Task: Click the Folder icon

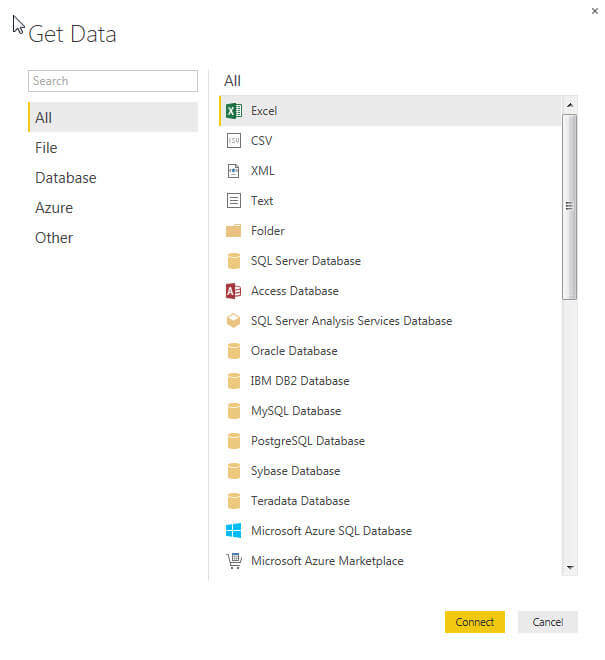Action: tap(234, 231)
